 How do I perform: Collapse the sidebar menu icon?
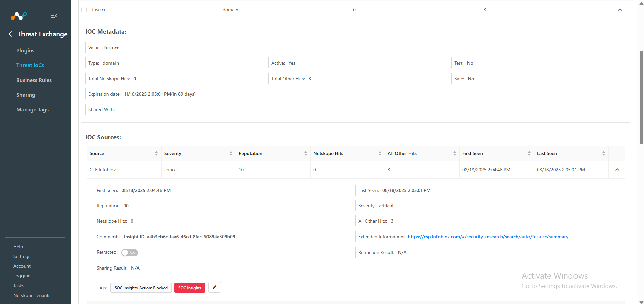point(54,16)
